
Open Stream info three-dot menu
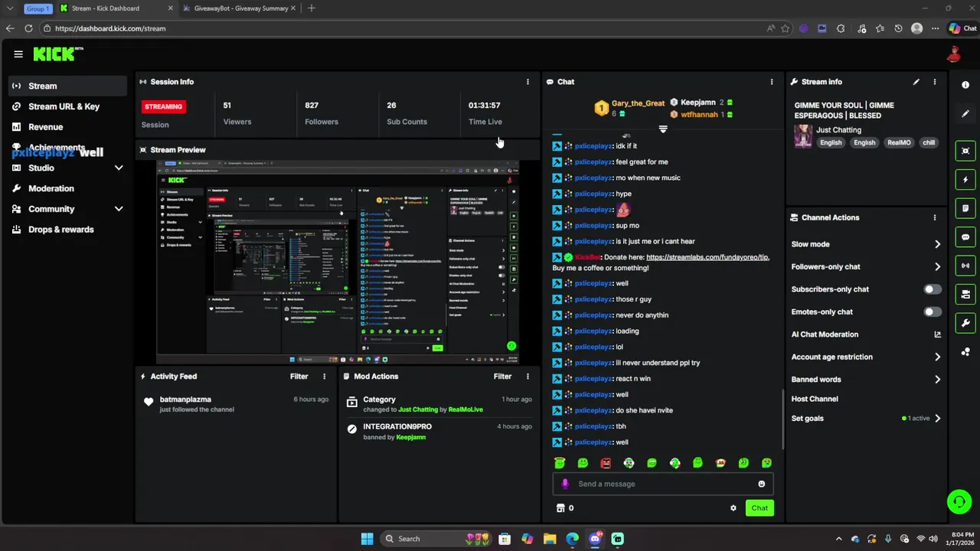click(x=934, y=82)
